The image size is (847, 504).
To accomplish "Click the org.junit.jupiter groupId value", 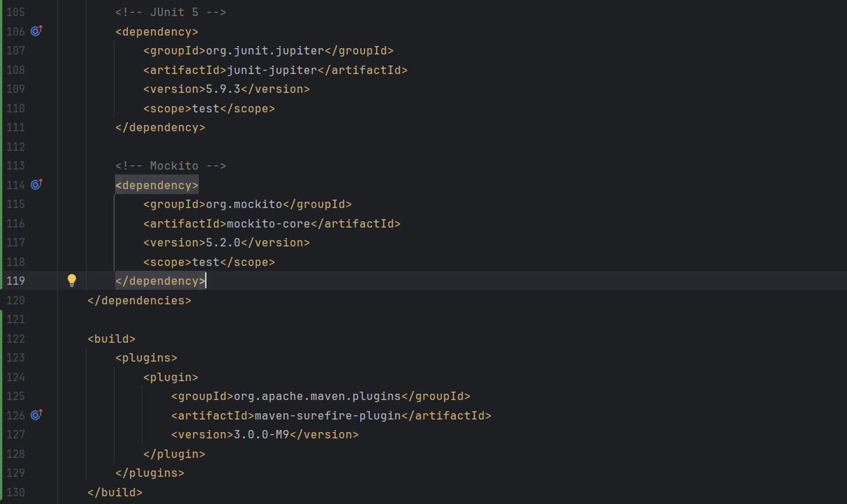I will click(x=265, y=51).
